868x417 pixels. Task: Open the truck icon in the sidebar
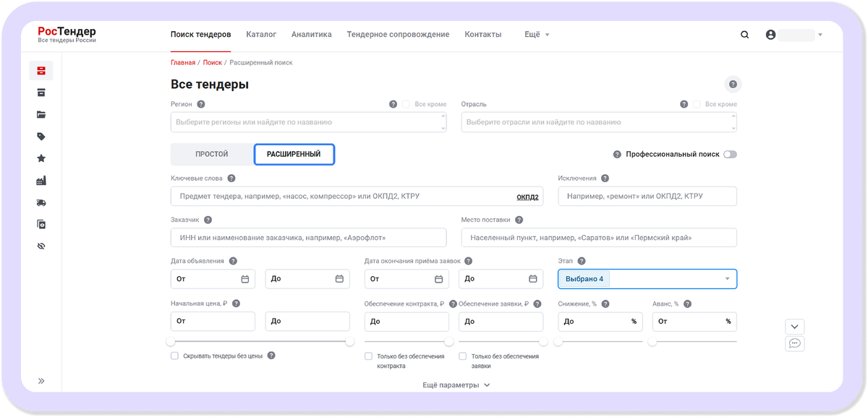(x=41, y=202)
